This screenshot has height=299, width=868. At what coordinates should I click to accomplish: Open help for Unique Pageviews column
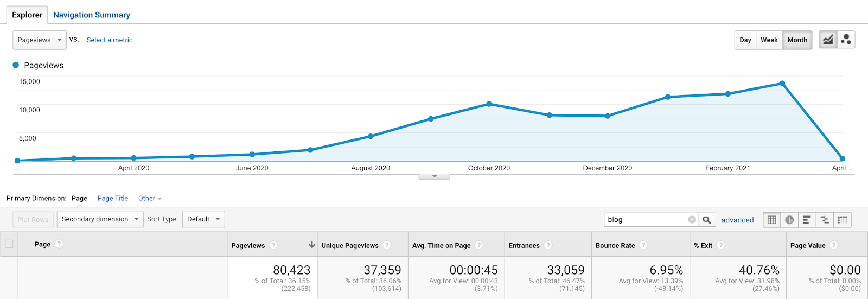[387, 245]
